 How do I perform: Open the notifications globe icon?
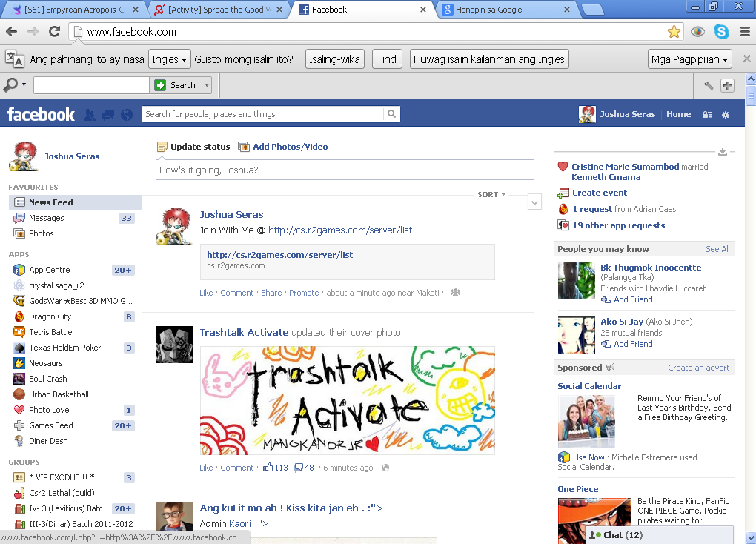127,115
